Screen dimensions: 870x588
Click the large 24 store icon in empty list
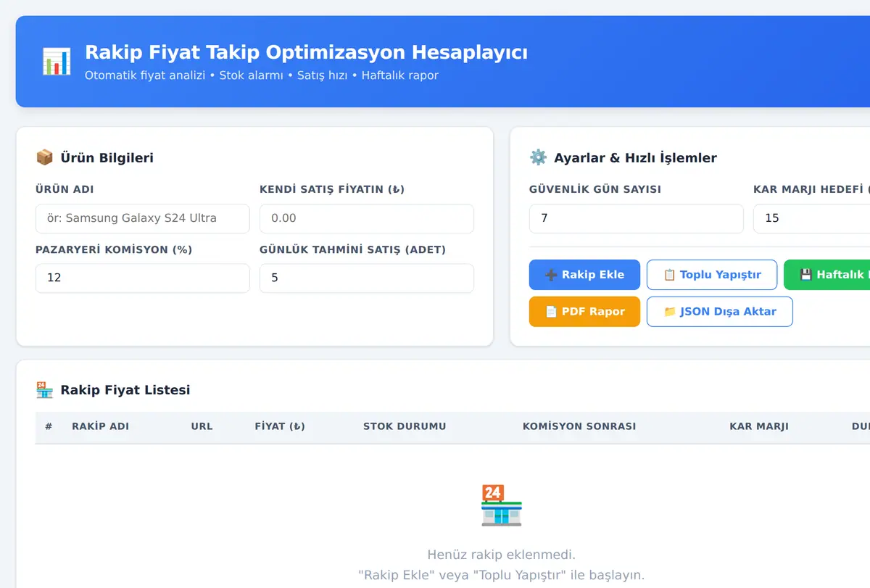pos(502,505)
